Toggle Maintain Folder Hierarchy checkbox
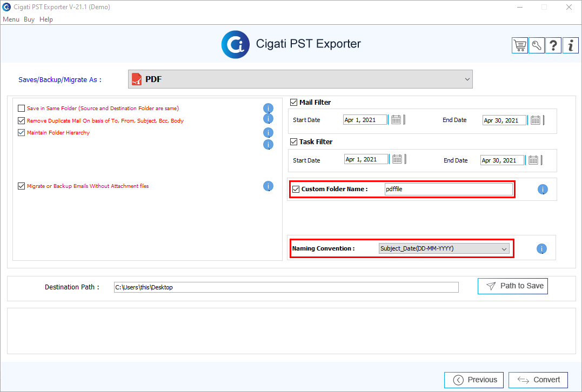Screen dimensions: 582x392 click(21, 132)
